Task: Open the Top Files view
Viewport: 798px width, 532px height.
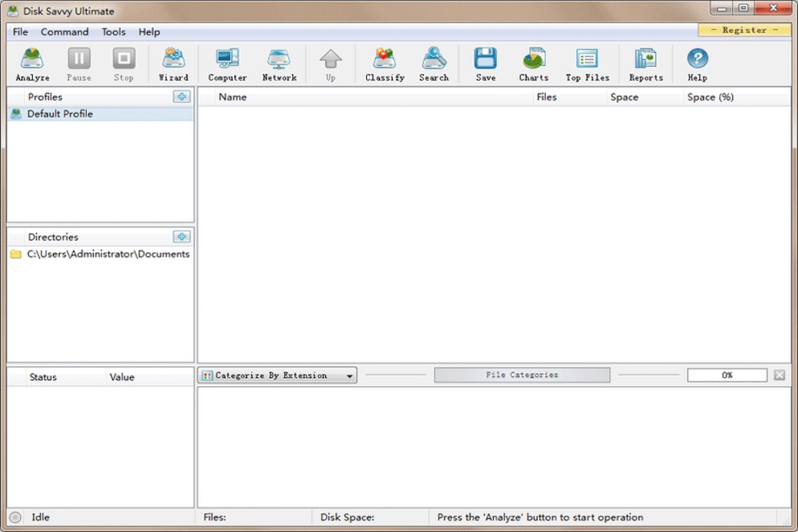Action: point(587,64)
